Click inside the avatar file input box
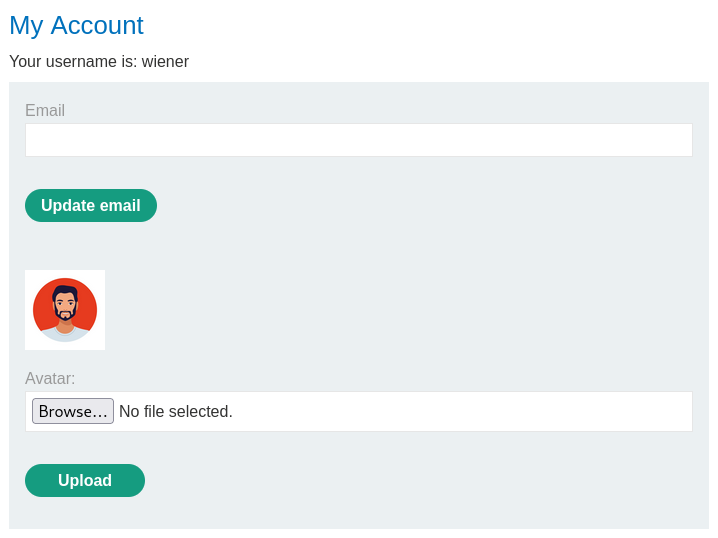 pyautogui.click(x=359, y=411)
